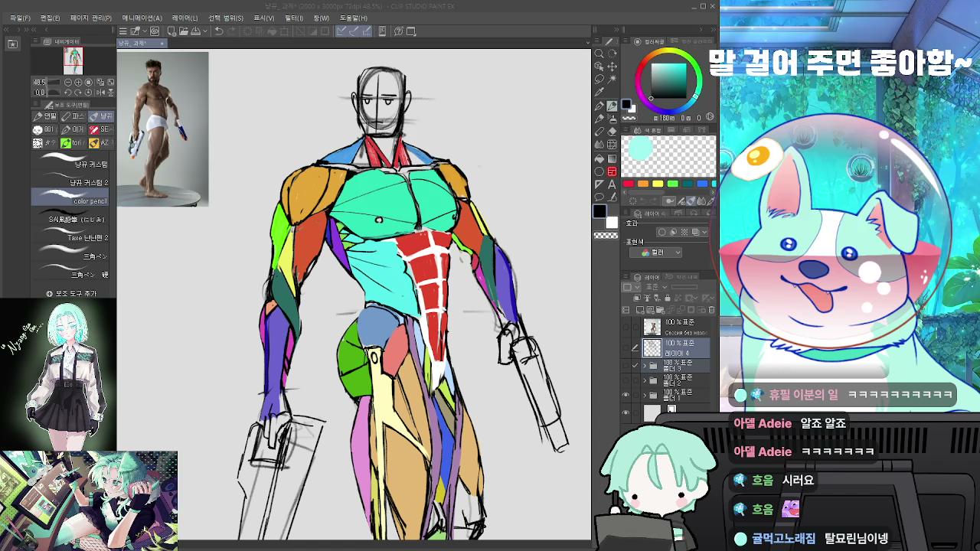This screenshot has height=551, width=980.
Task: Choose the Eraser tool
Action: click(612, 131)
